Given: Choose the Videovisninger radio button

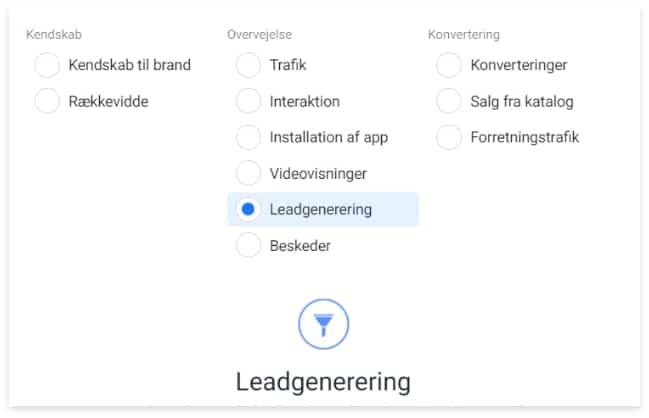Looking at the screenshot, I should coord(248,173).
